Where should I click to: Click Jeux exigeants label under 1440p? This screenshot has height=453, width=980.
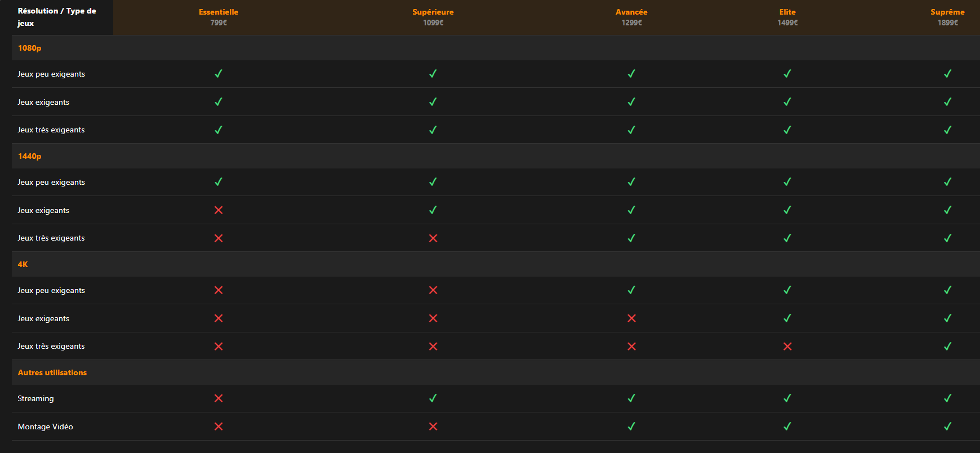(x=43, y=210)
